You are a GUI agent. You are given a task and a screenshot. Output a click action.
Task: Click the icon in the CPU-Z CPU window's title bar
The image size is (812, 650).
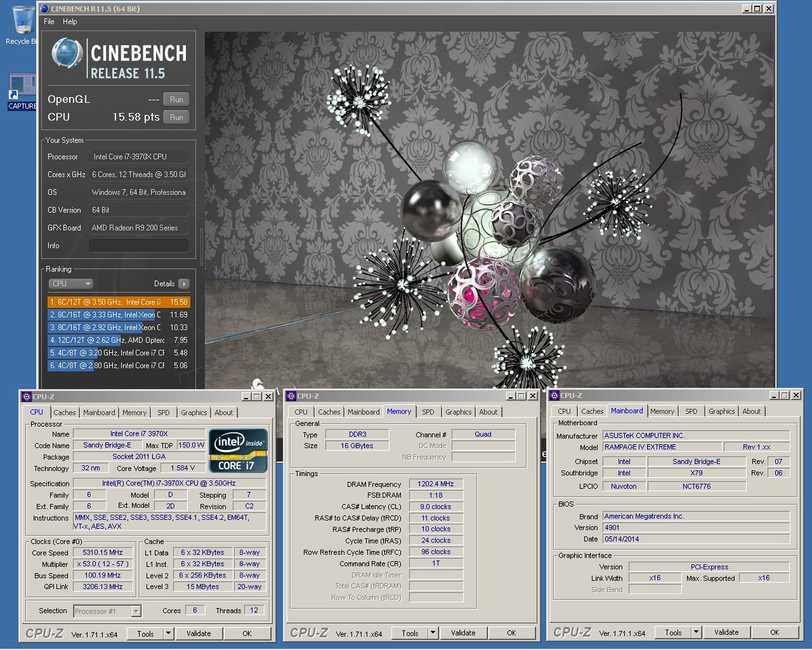[27, 397]
